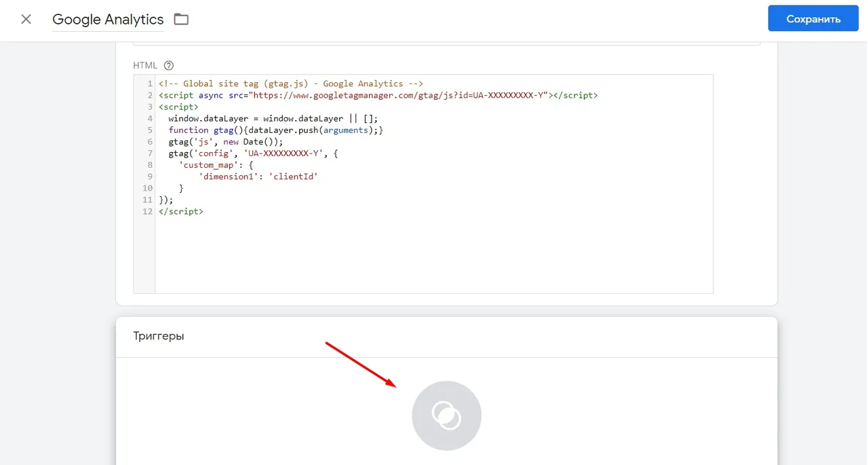Image resolution: width=868 pixels, height=465 pixels.
Task: Click the Триггеры section heading
Action: click(159, 336)
